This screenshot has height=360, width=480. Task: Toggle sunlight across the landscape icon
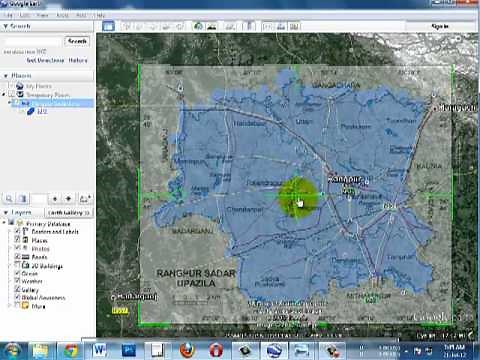211,26
